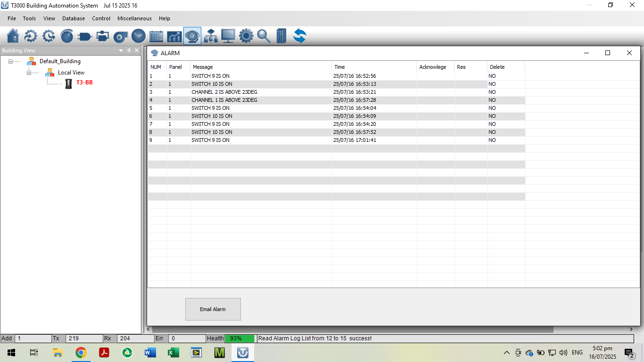644x362 pixels.
Task: Click the calendar schedule toolbar icon
Action: [x=156, y=36]
